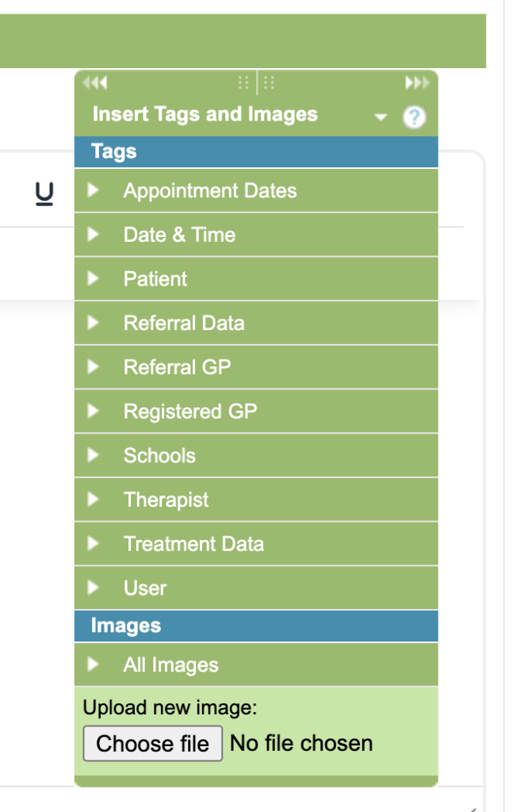The width and height of the screenshot is (528, 812).
Task: Expand the Referral Data section arrow
Action: point(94,323)
